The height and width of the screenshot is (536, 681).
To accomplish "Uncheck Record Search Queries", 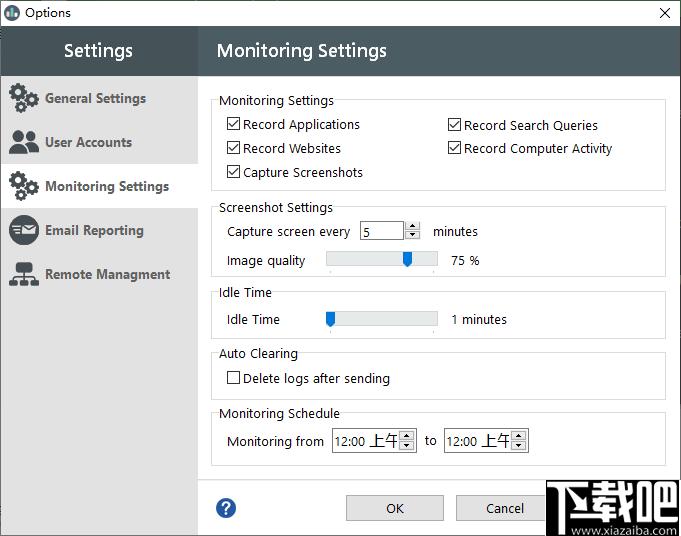I will pyautogui.click(x=454, y=125).
